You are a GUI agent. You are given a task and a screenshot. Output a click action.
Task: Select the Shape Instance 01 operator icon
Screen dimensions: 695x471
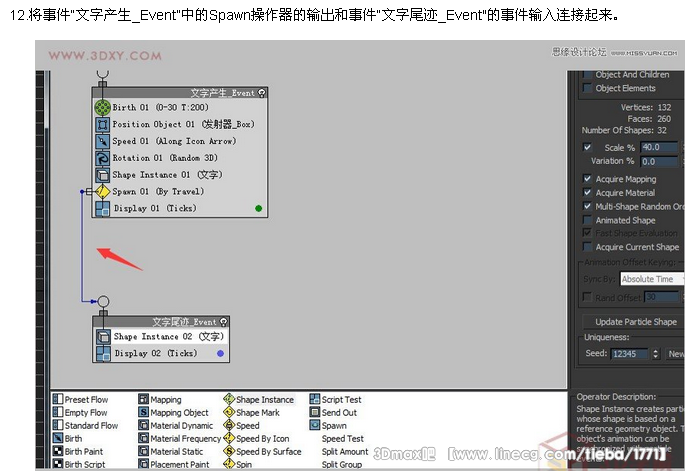coord(102,175)
